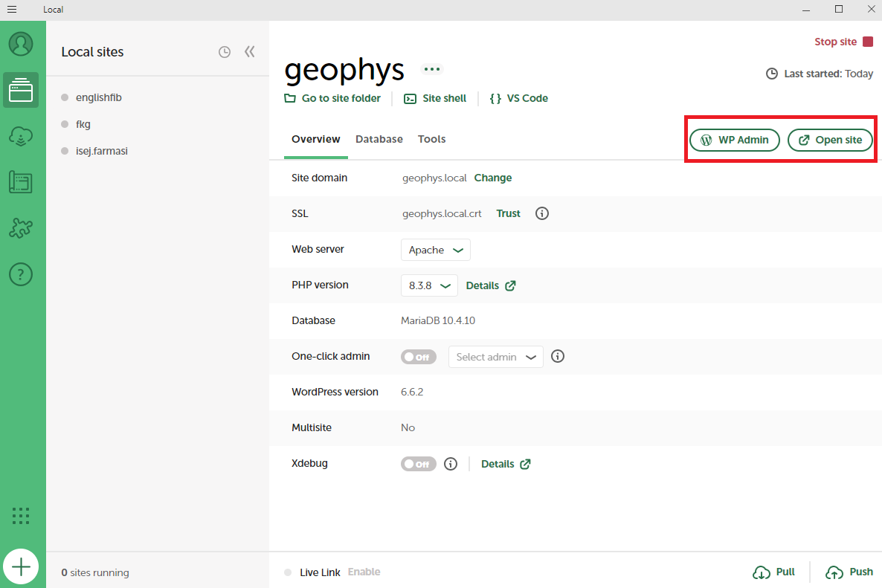Enable Live Link
882x588 pixels.
point(364,572)
